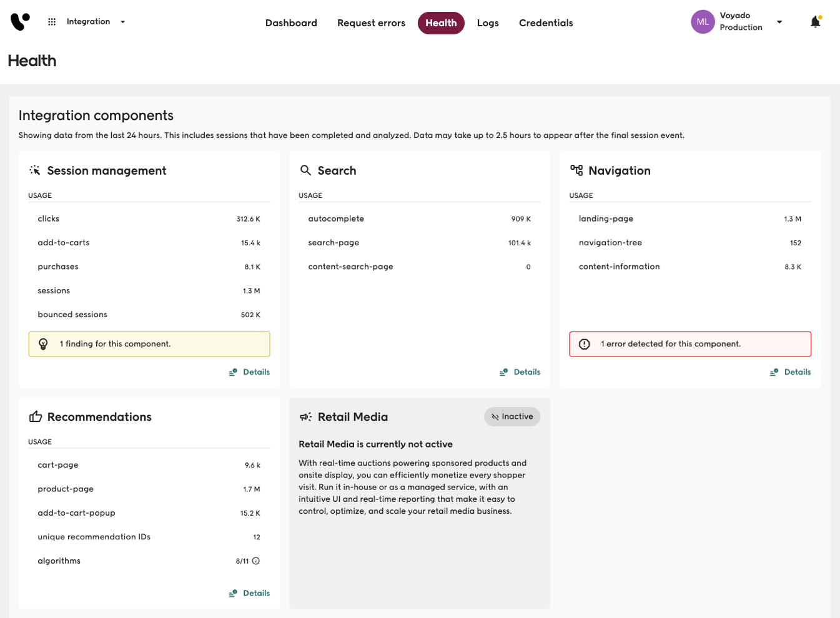
Task: Click algorithms info icon
Action: pos(256,561)
